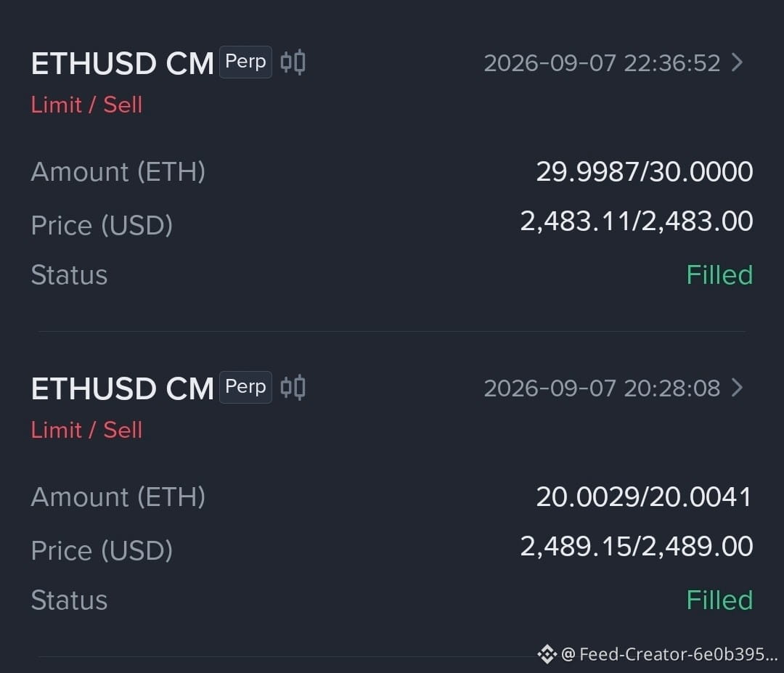Select the second Perp badge
This screenshot has height=673, width=784.
(245, 387)
